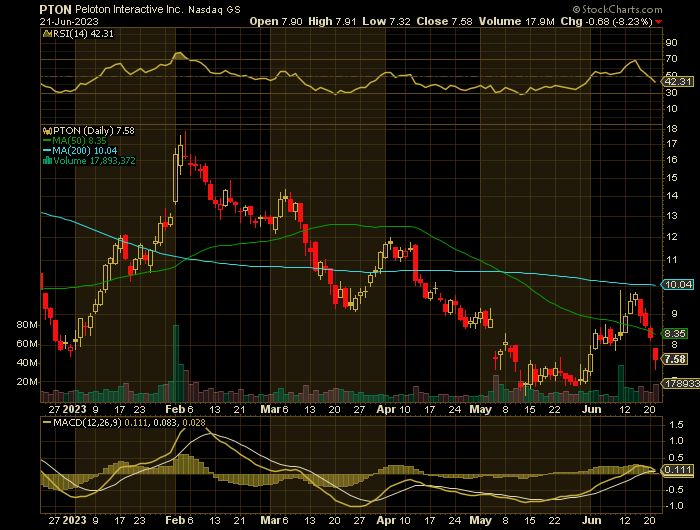Screen dimensions: 700x530
Task: Click the Close 7.58 value in header
Action: click(444, 21)
